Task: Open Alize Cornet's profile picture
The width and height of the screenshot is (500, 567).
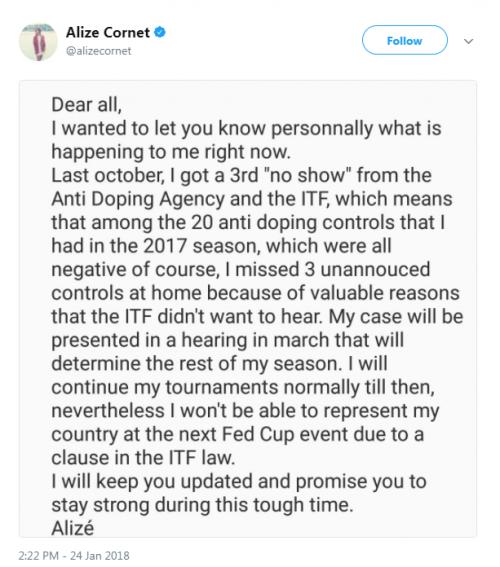Action: [38, 42]
